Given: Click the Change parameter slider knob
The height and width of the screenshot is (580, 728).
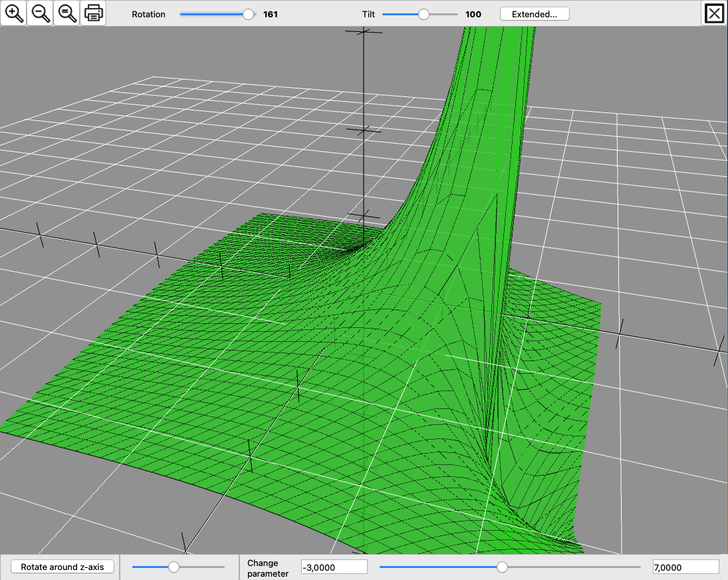Looking at the screenshot, I should tap(503, 567).
